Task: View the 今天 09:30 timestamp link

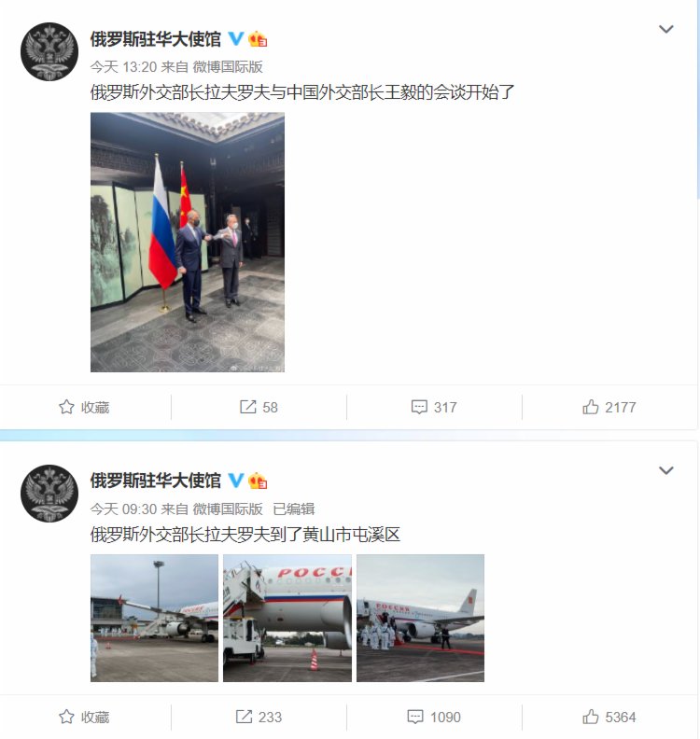Action: coord(123,509)
